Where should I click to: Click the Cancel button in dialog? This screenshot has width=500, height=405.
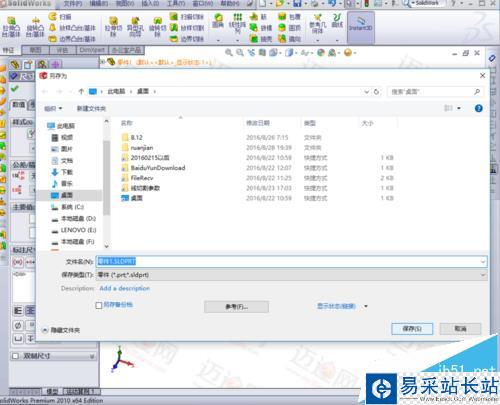coord(460,329)
